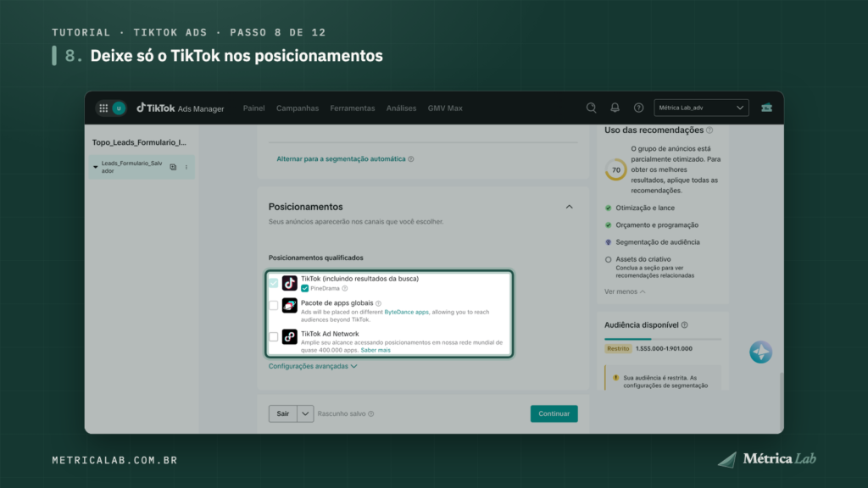
Task: Click the Saber mais link
Action: pos(376,350)
